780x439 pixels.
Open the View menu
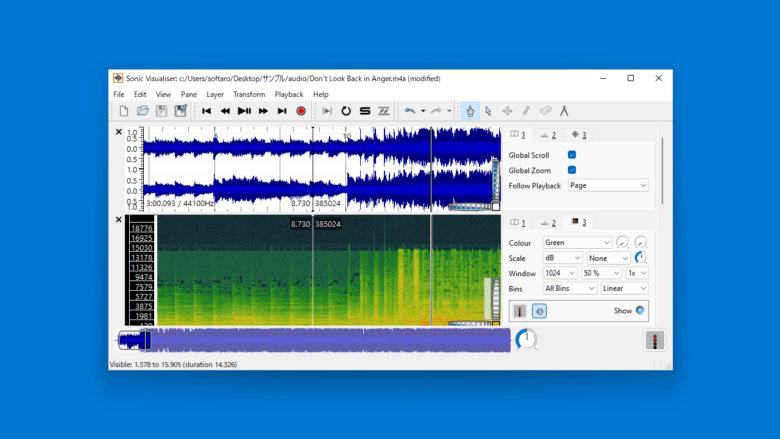tap(163, 94)
